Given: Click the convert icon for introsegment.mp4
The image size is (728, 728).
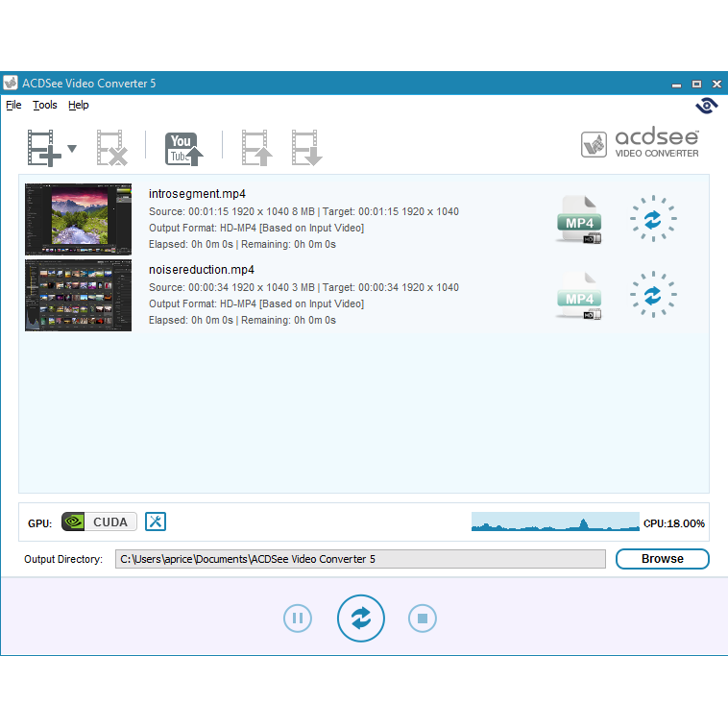Looking at the screenshot, I should pos(653,219).
